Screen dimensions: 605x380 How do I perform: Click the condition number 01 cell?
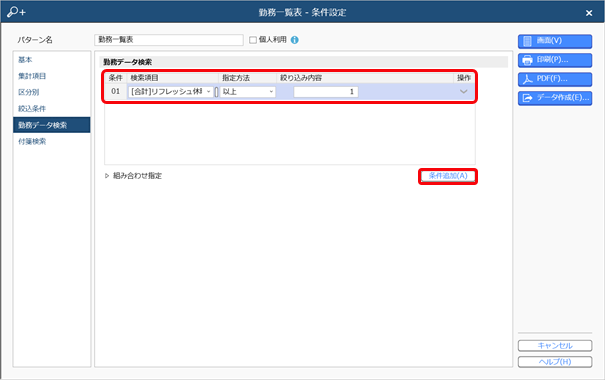(x=115, y=91)
